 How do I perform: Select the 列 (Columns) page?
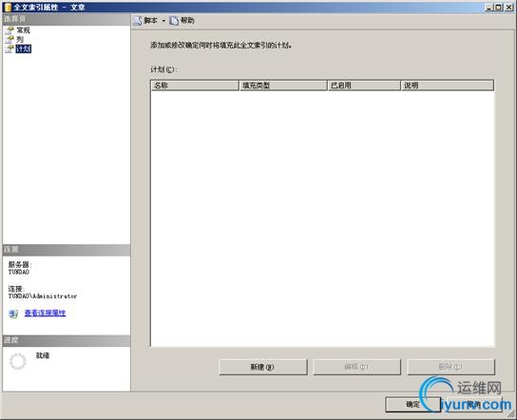[x=20, y=40]
